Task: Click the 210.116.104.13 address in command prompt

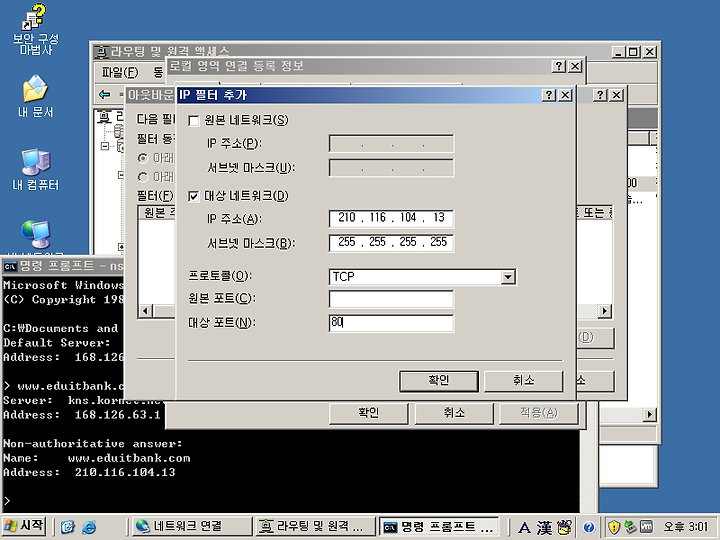Action: pyautogui.click(x=125, y=472)
